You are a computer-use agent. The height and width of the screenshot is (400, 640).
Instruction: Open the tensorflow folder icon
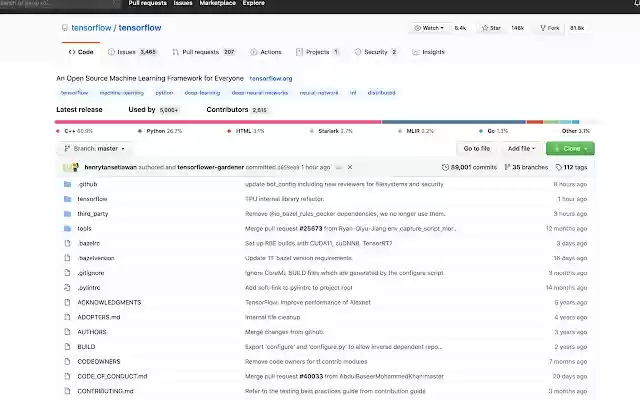67,199
